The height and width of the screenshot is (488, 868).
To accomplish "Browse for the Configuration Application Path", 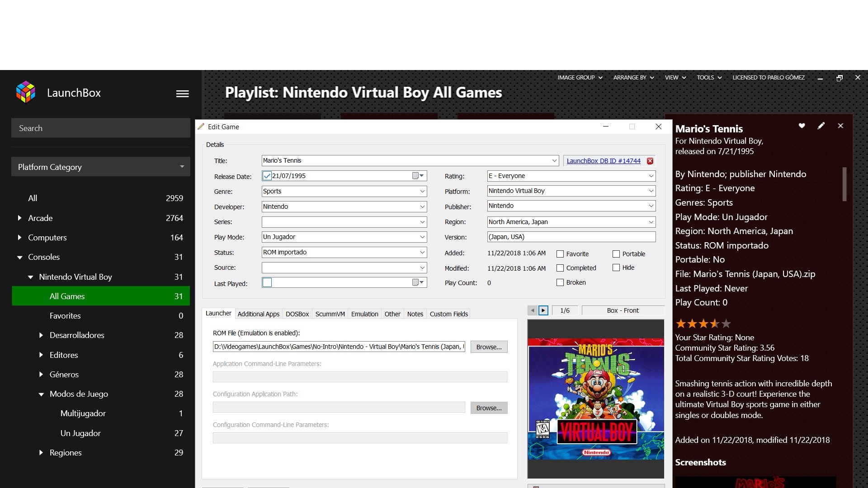I will (489, 408).
